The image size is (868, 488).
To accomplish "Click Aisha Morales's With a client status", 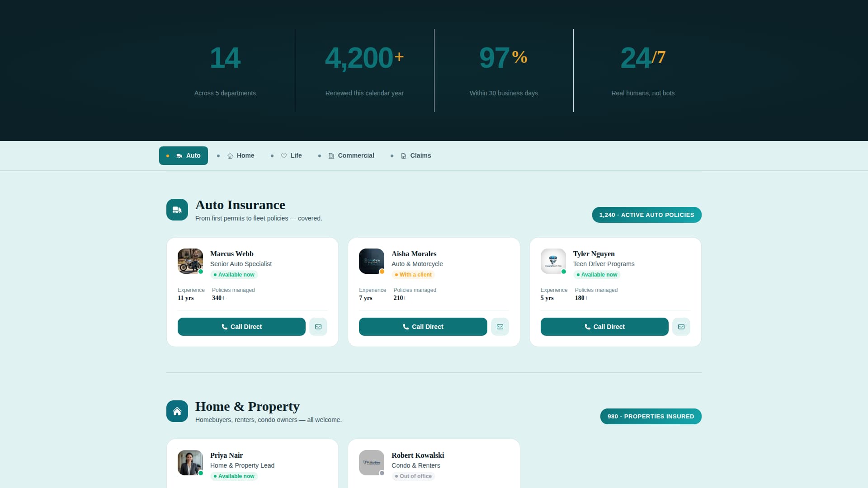I will (x=413, y=275).
